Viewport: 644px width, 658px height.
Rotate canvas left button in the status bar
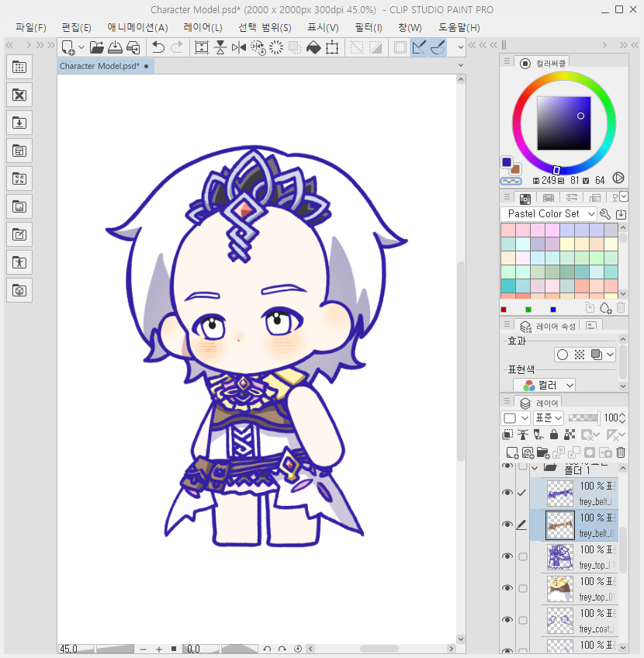[x=267, y=649]
